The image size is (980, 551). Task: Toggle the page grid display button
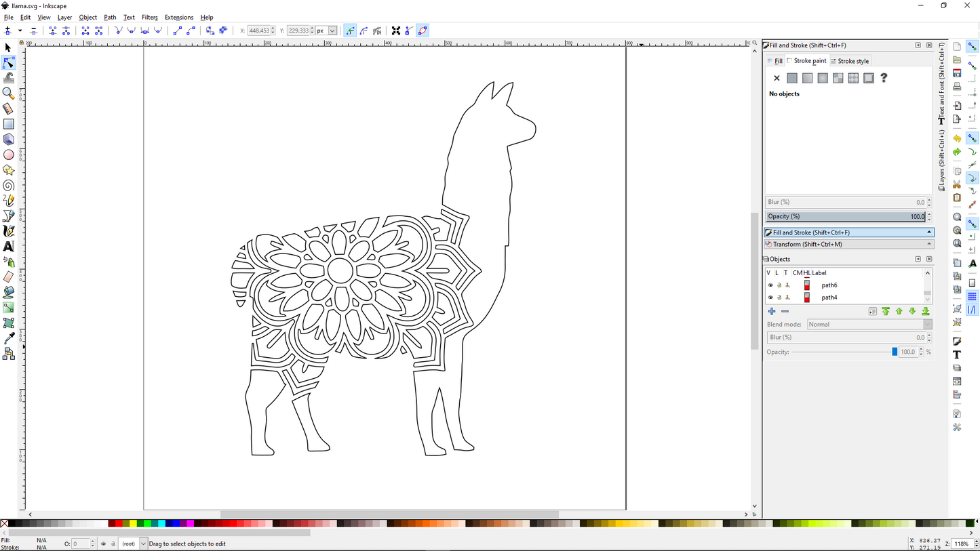pyautogui.click(x=972, y=296)
